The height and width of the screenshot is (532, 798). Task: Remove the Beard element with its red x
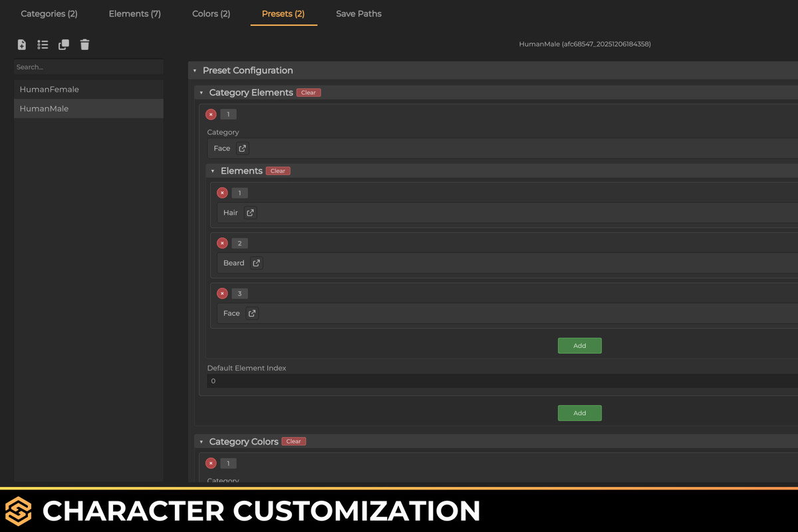tap(222, 243)
